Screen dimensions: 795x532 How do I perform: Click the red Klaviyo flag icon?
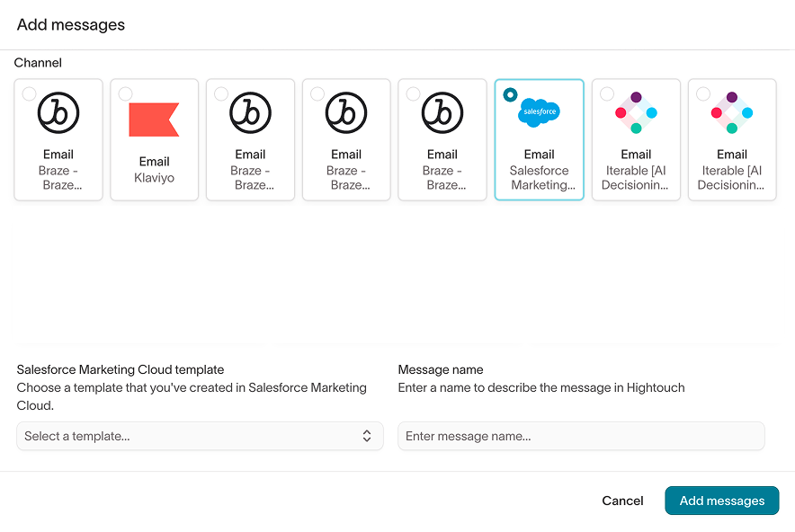tap(154, 120)
